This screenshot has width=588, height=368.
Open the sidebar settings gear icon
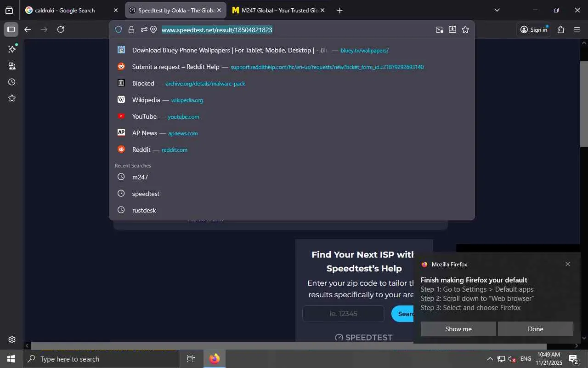tap(12, 339)
